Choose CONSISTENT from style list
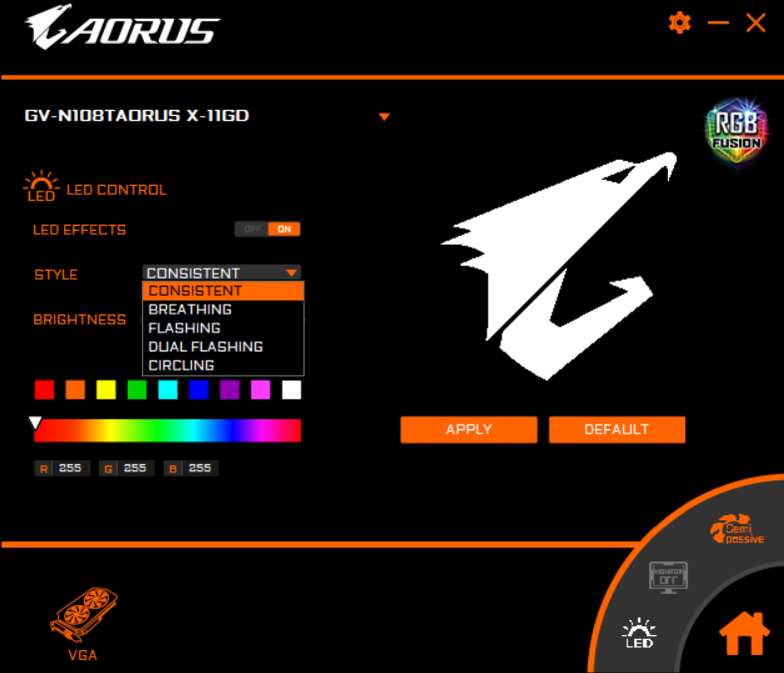Screen dimensions: 784x673 coord(223,291)
